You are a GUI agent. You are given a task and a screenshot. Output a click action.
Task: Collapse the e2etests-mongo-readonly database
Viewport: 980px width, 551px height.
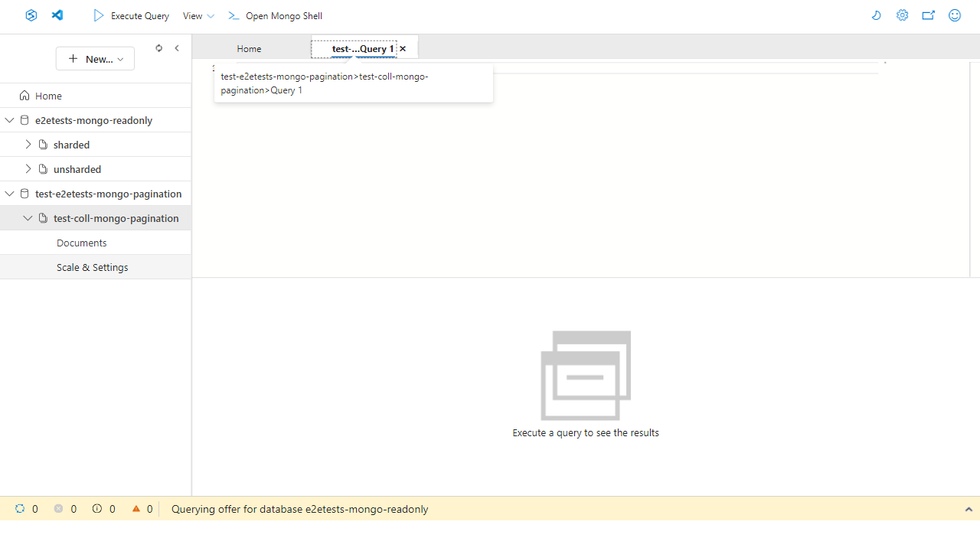tap(10, 120)
